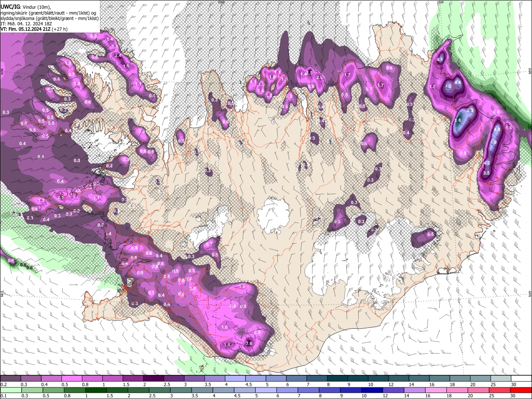Click the 18 label under the upper legend
Screen dimensions: 532x399
point(452,384)
